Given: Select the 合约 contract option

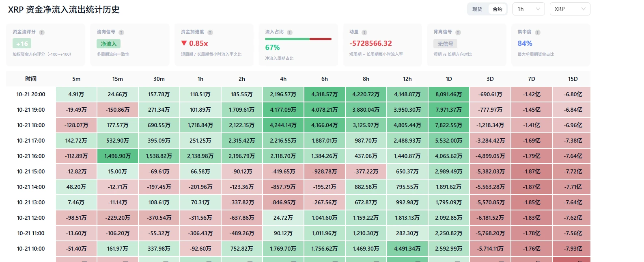Looking at the screenshot, I should coord(498,9).
